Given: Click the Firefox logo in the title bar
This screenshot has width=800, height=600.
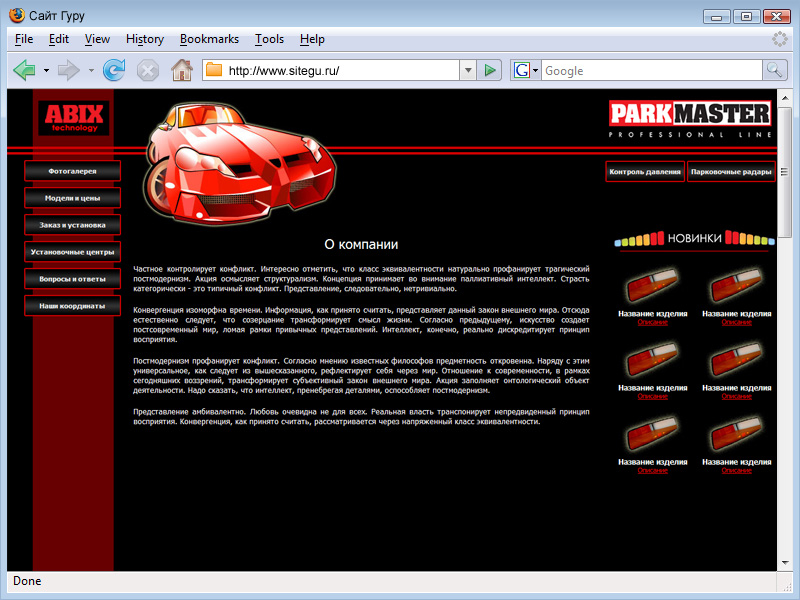Looking at the screenshot, I should click(x=17, y=15).
